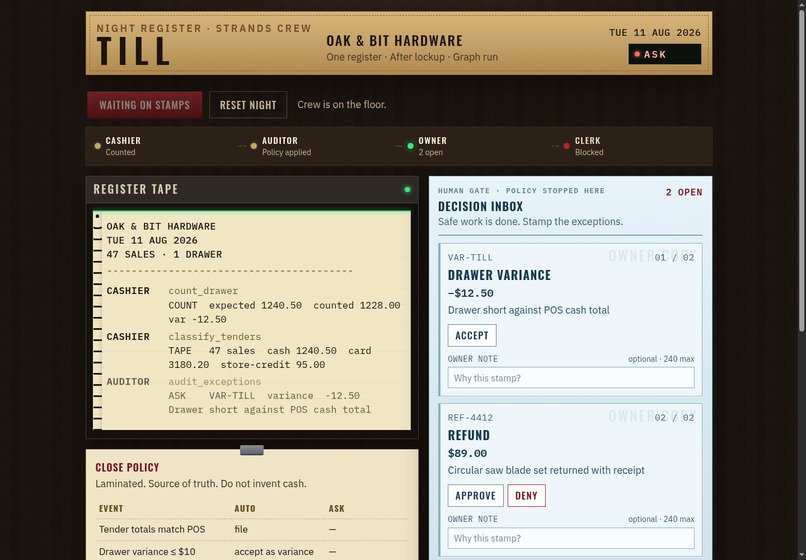Viewport: 806px width, 560px height.
Task: Click the Reset Night button
Action: point(248,105)
